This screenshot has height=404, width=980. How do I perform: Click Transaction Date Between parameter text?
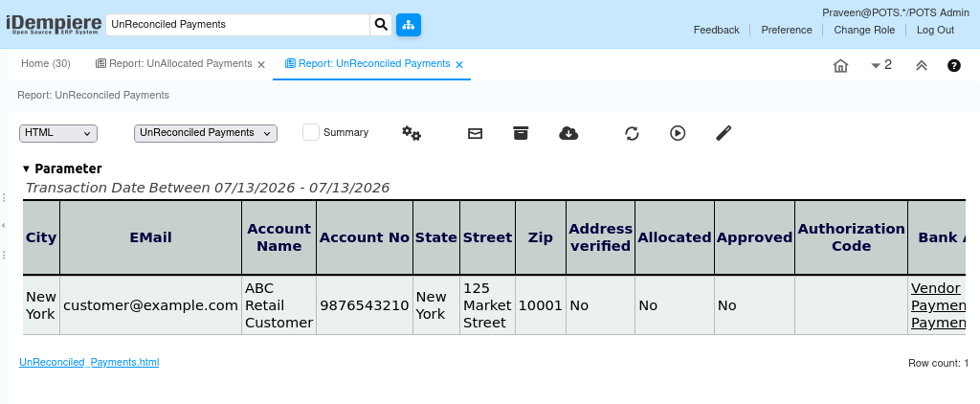pos(208,188)
